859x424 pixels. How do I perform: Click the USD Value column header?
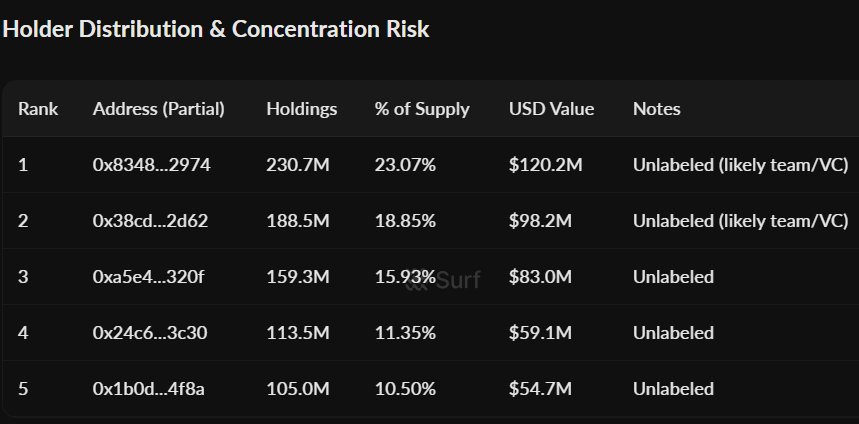point(551,109)
